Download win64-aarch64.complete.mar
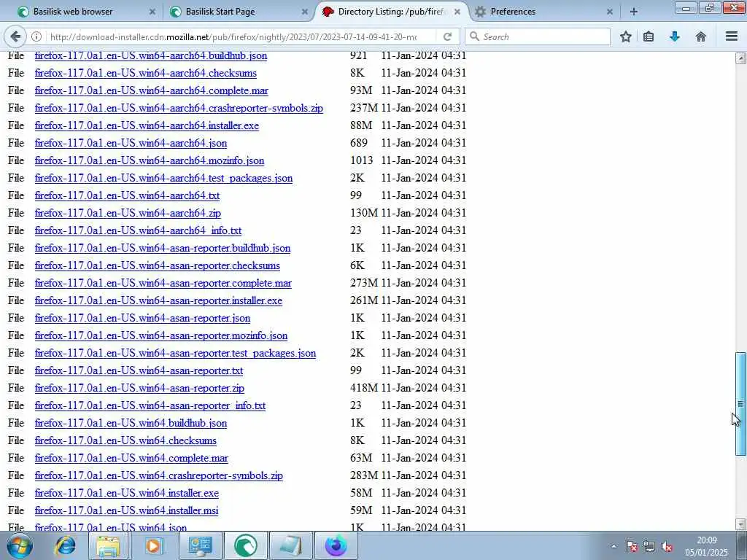 152,90
